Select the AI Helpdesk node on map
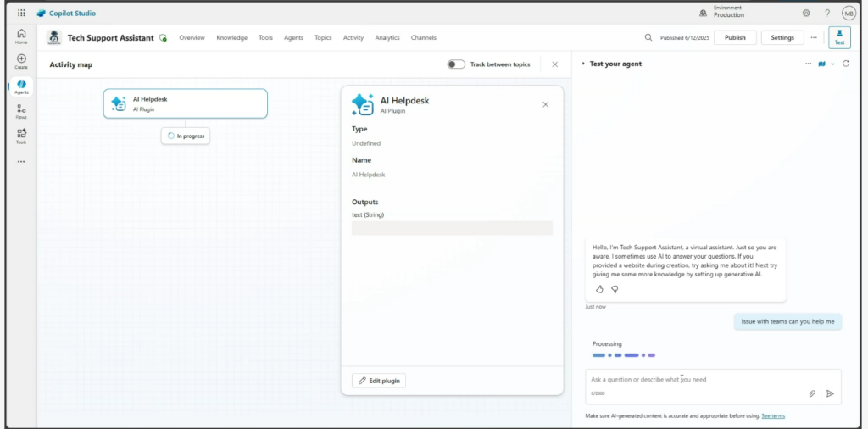 click(x=186, y=103)
